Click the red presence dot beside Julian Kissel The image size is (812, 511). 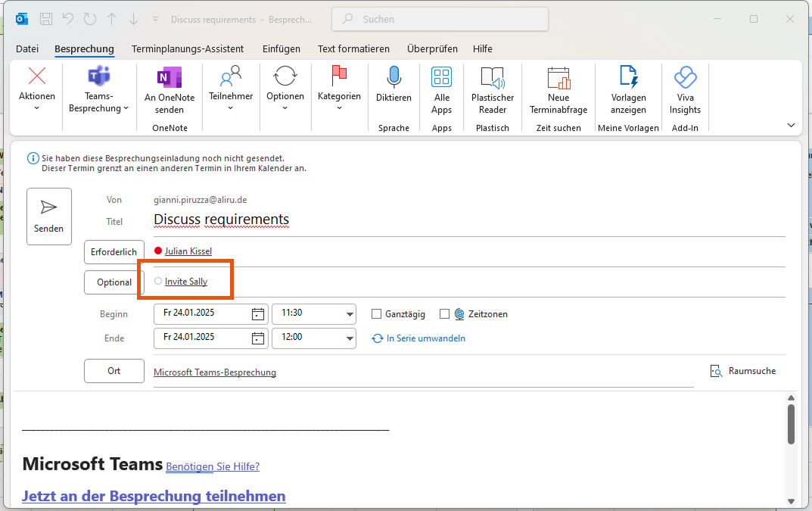pyautogui.click(x=158, y=251)
